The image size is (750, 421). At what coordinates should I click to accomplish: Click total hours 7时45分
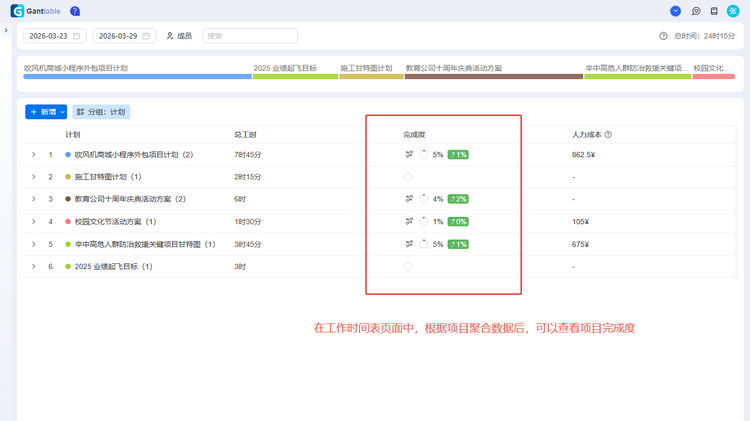click(248, 155)
